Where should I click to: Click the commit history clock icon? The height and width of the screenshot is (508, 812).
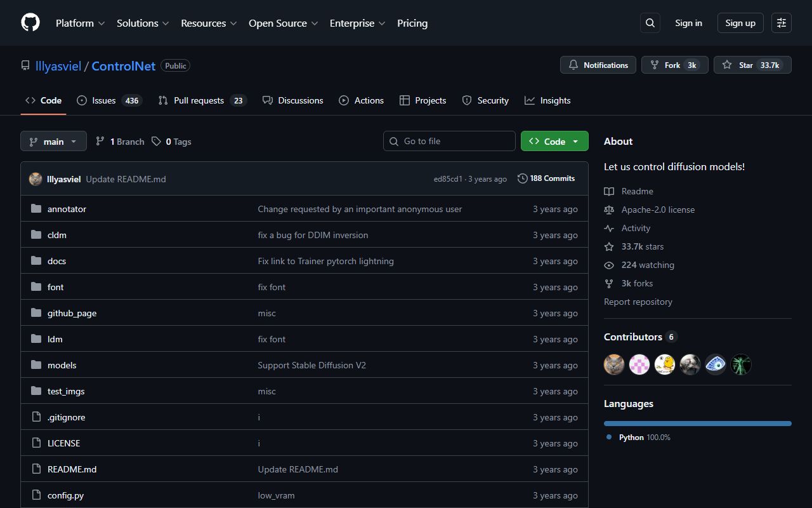(x=522, y=178)
